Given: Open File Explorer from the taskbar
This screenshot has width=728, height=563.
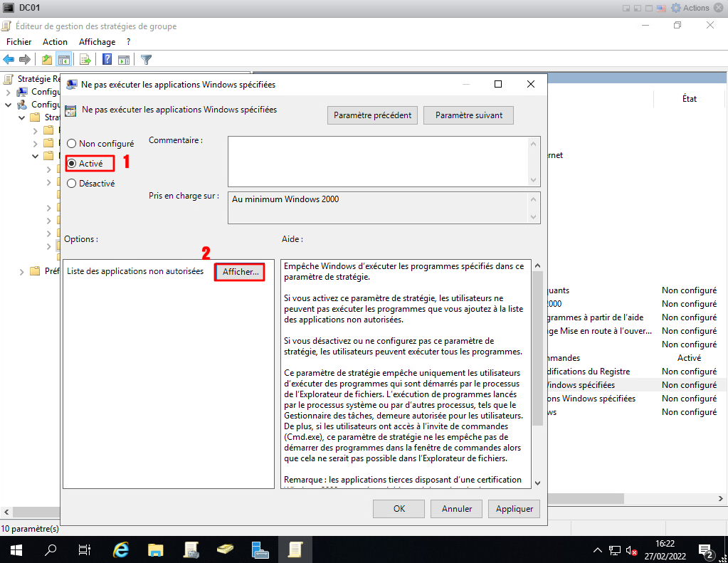Looking at the screenshot, I should click(156, 549).
